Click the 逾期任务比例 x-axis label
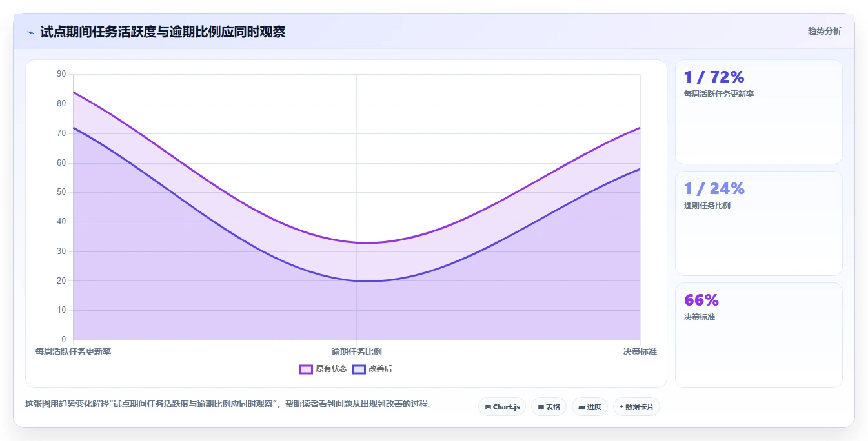Screen dimensions: 868x441 (357, 352)
